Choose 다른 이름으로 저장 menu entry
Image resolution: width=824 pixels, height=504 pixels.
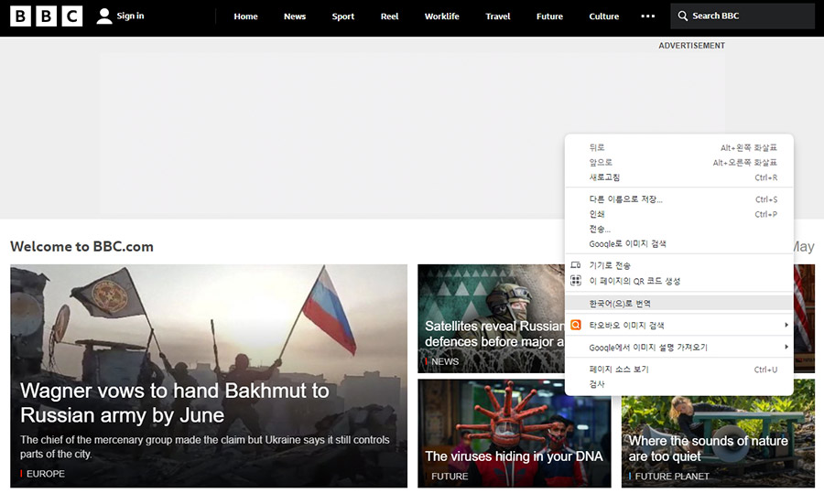coord(679,199)
